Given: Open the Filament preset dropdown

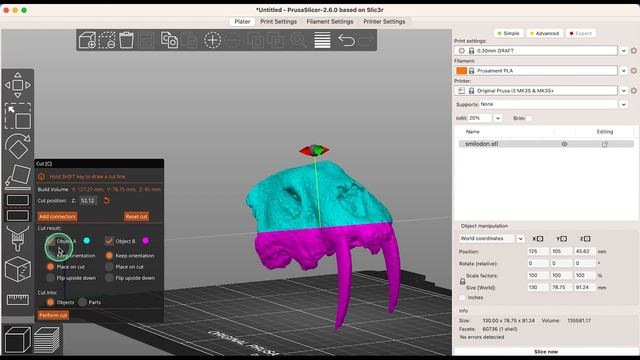Looking at the screenshot, I should 623,71.
